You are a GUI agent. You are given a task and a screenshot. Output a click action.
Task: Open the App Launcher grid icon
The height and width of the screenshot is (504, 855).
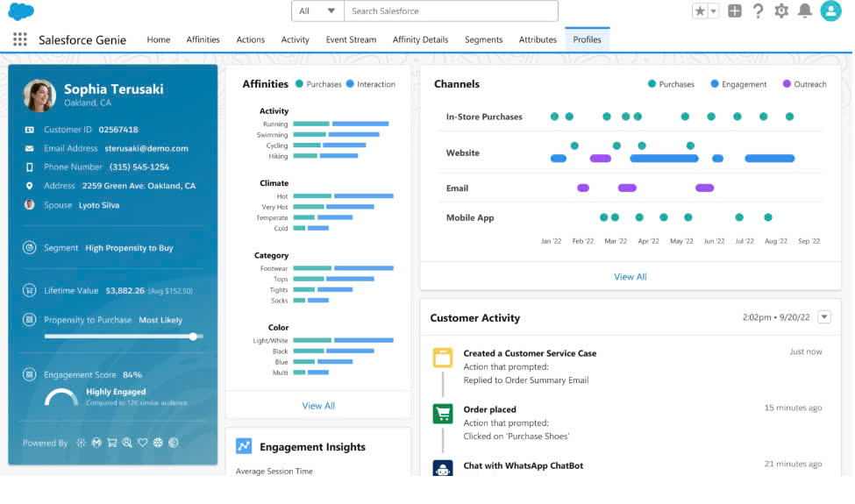(20, 39)
